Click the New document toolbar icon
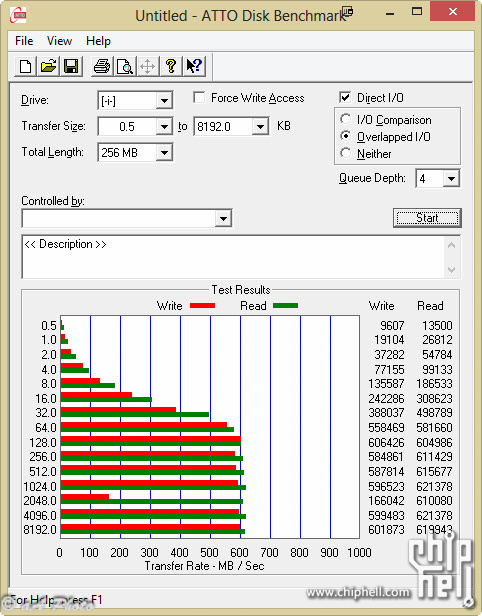The width and height of the screenshot is (482, 616). click(26, 66)
